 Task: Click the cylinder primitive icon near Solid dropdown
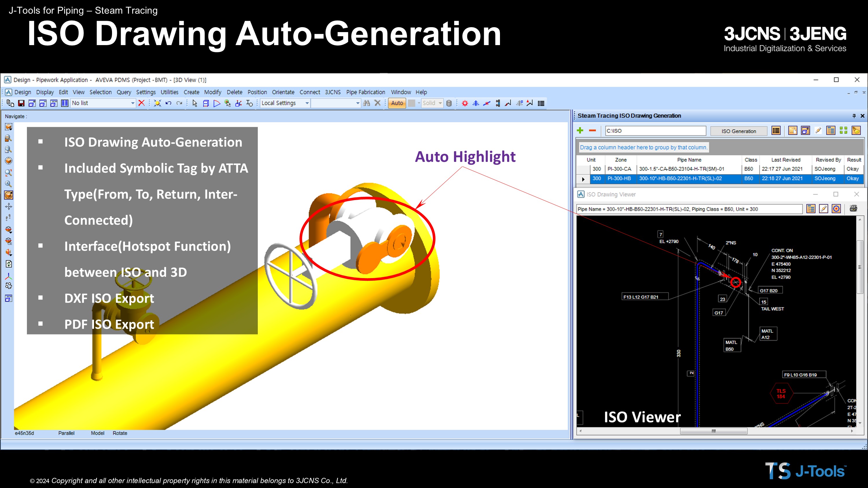449,103
